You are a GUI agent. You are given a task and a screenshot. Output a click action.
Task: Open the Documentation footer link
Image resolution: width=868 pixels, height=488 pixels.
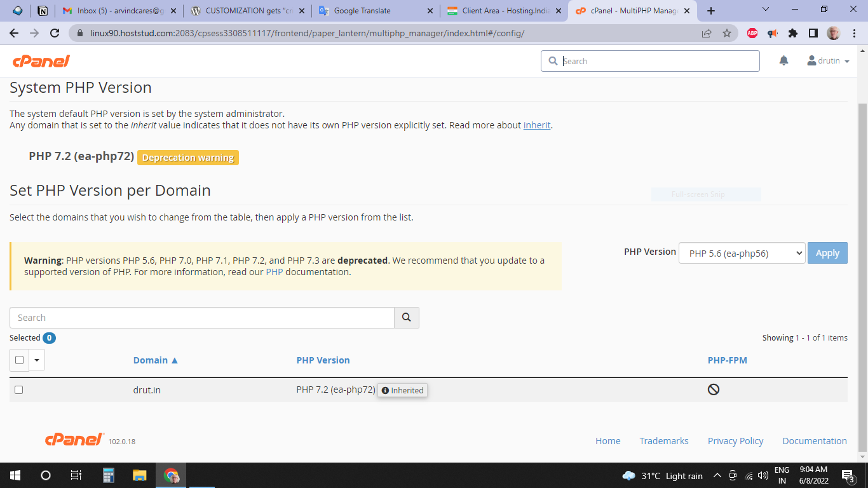pyautogui.click(x=815, y=441)
